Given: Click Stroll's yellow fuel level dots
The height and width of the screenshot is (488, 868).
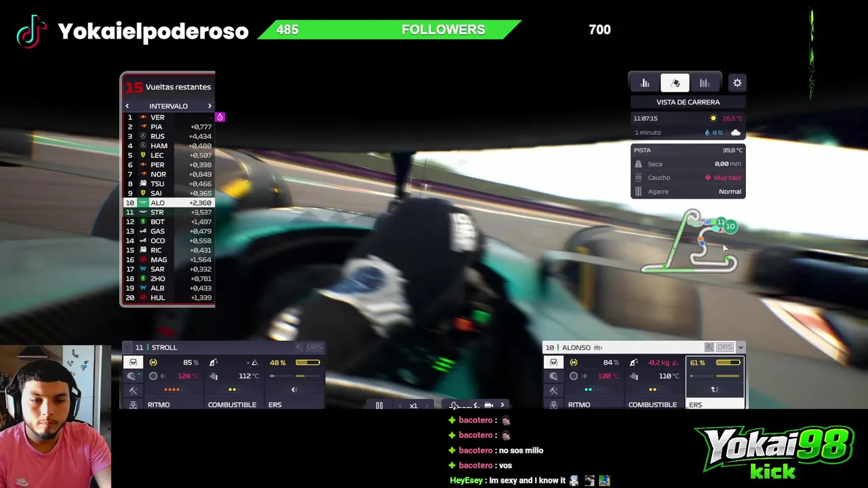Looking at the screenshot, I should tap(232, 390).
